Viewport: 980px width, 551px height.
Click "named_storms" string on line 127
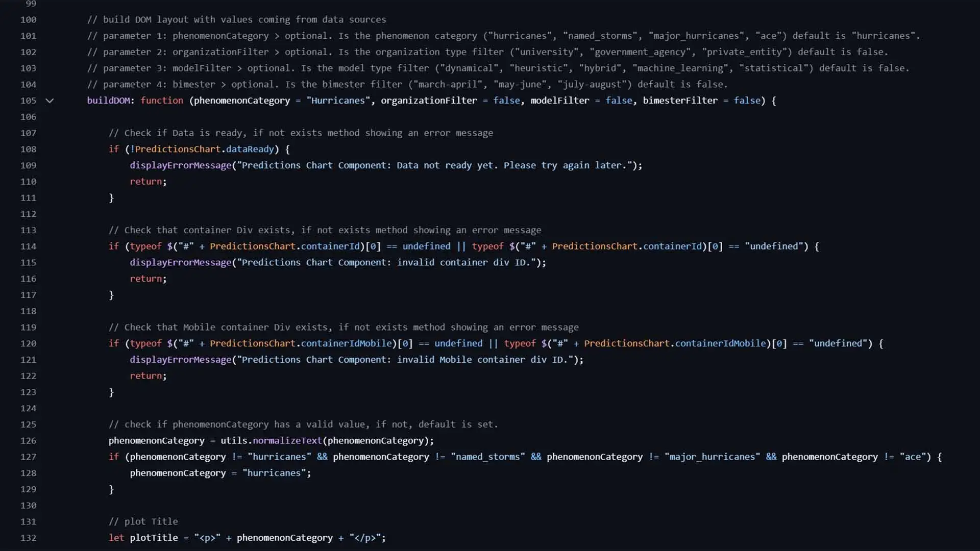[x=488, y=457]
